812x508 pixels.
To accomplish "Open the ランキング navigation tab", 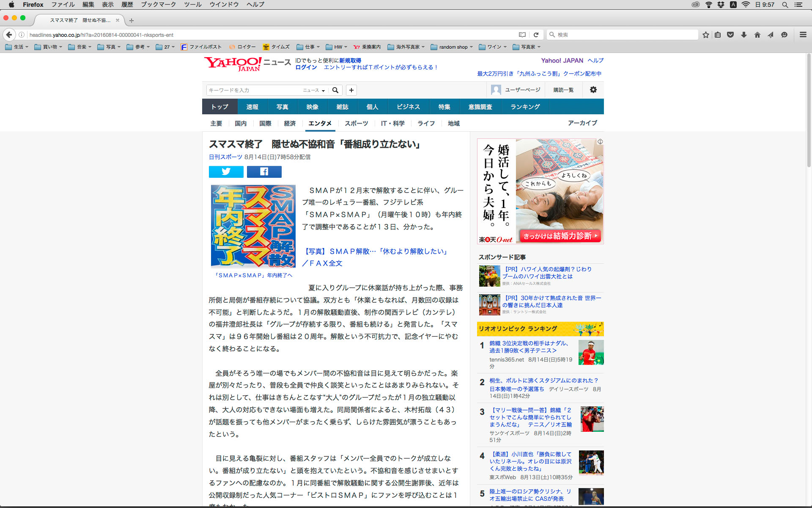I will pos(525,107).
